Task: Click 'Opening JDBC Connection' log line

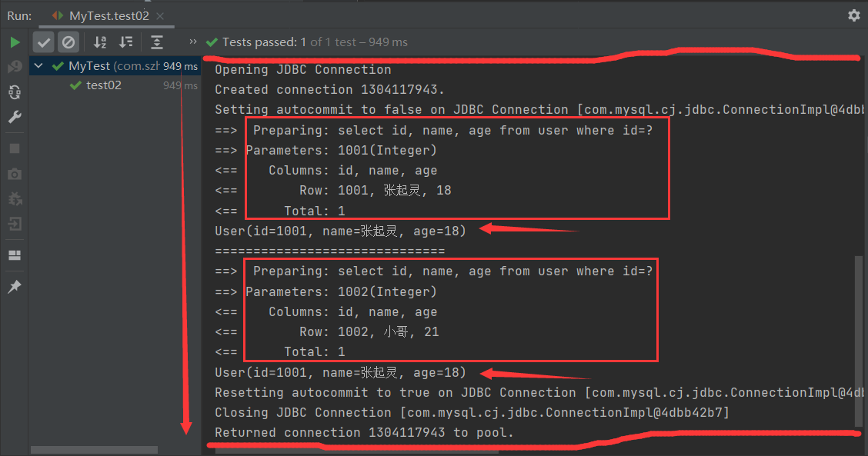Action: (303, 70)
